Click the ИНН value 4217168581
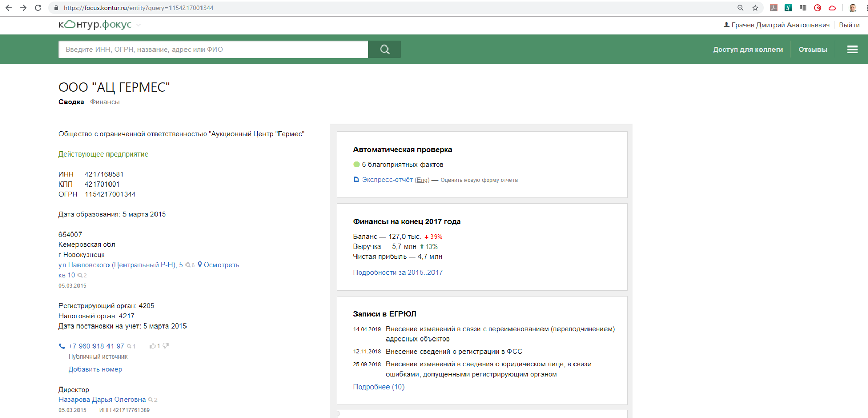The image size is (868, 418). [x=104, y=174]
